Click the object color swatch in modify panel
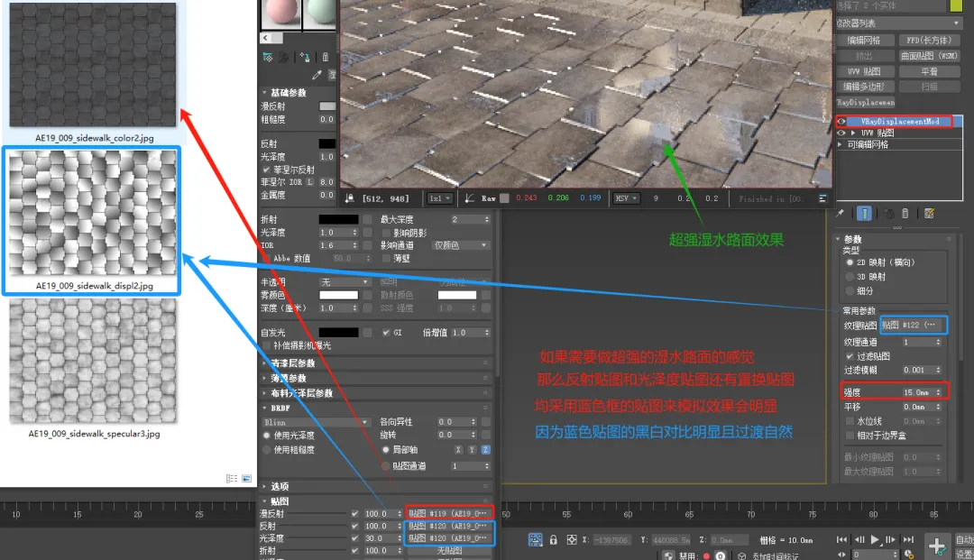974x560 pixels. point(956,5)
